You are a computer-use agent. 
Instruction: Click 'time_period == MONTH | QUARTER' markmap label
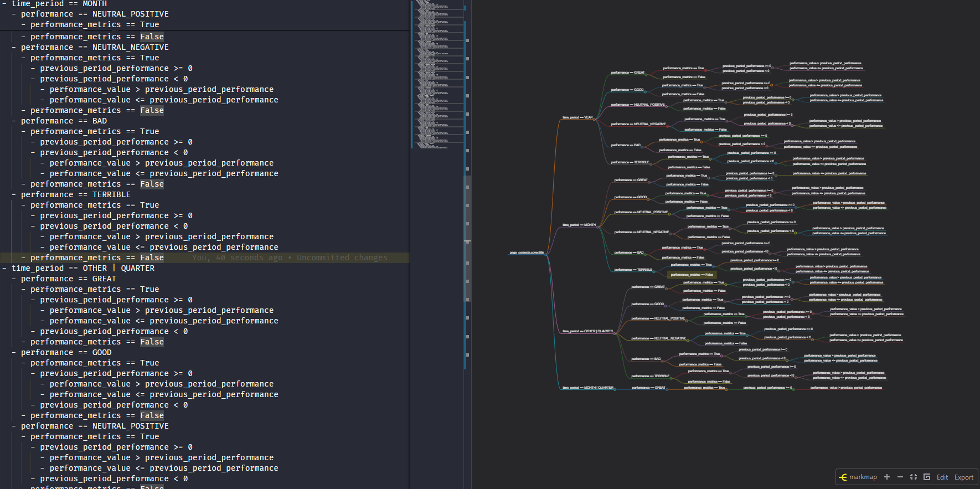(x=588, y=388)
